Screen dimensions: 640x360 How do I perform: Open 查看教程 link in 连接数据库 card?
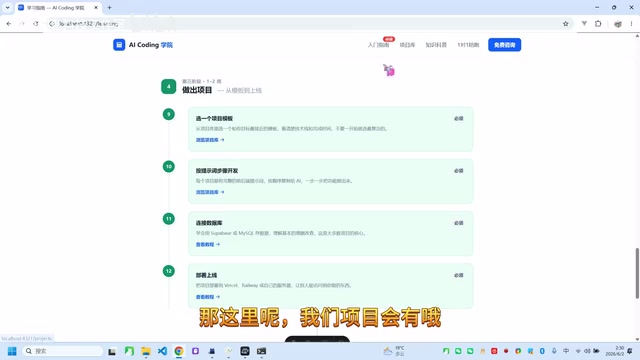click(208, 244)
